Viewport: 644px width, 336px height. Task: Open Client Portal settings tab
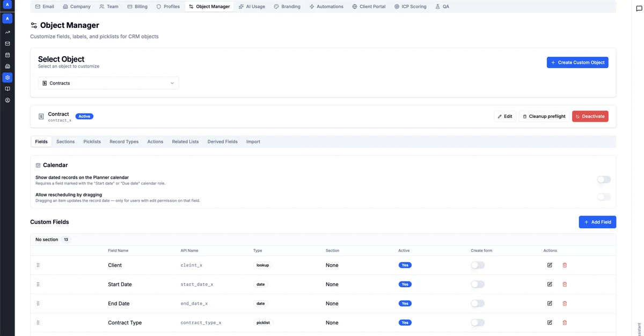(369, 6)
